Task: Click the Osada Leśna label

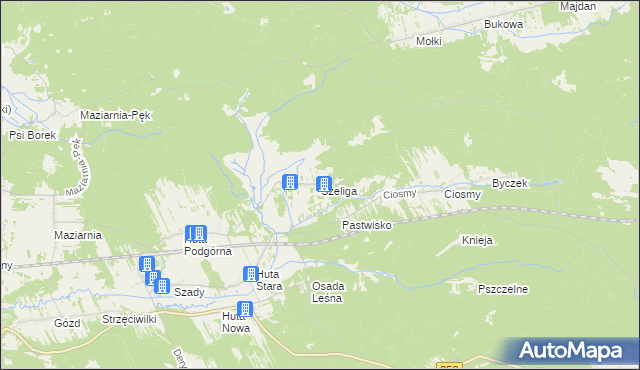Action: click(x=328, y=292)
